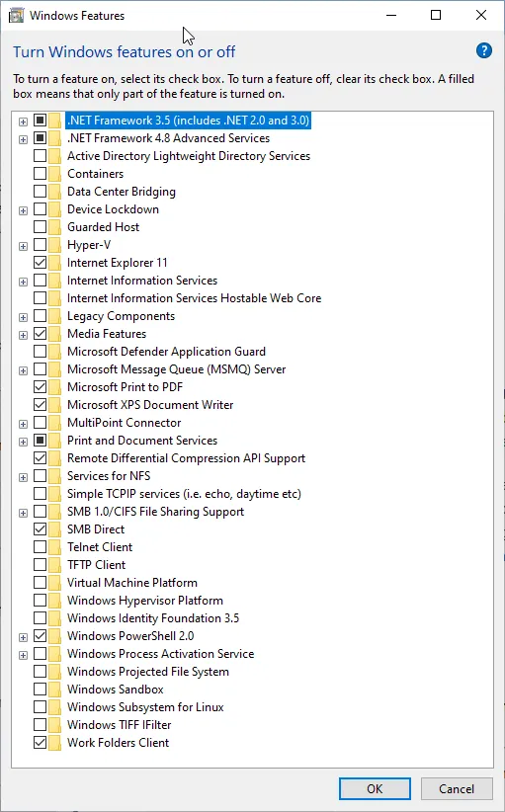Screen dimensions: 505x812
Task: Tick the Telnet Client checkbox
Action: (x=40, y=546)
